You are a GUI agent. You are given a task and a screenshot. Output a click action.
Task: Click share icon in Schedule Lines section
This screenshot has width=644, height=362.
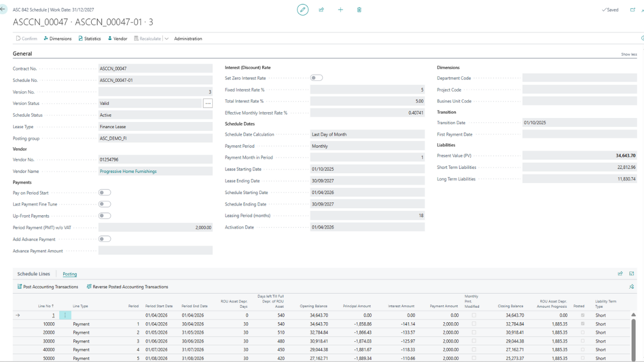click(620, 274)
